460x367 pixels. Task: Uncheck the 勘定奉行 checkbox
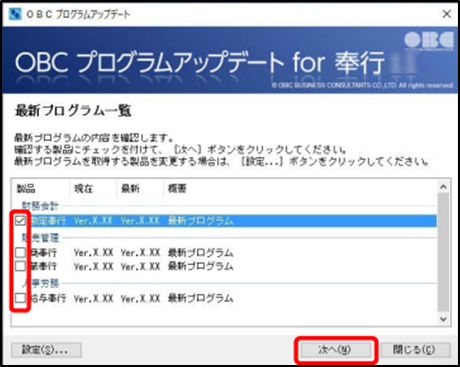[20, 221]
